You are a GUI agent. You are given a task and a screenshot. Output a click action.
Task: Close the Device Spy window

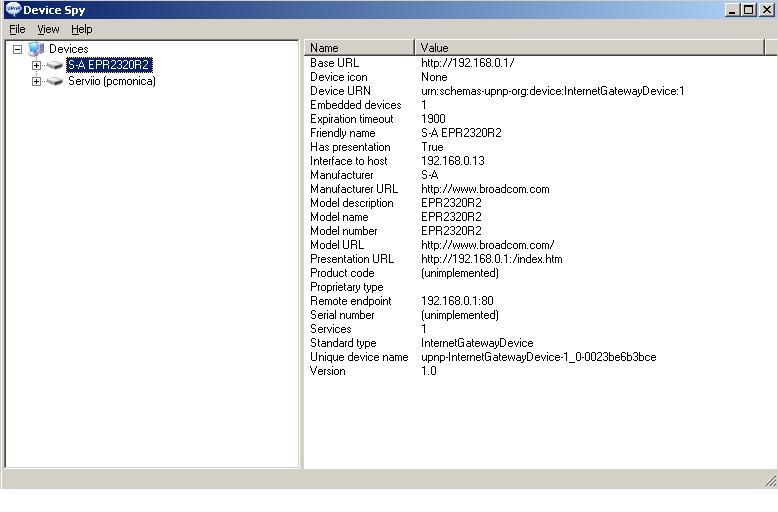(x=767, y=9)
